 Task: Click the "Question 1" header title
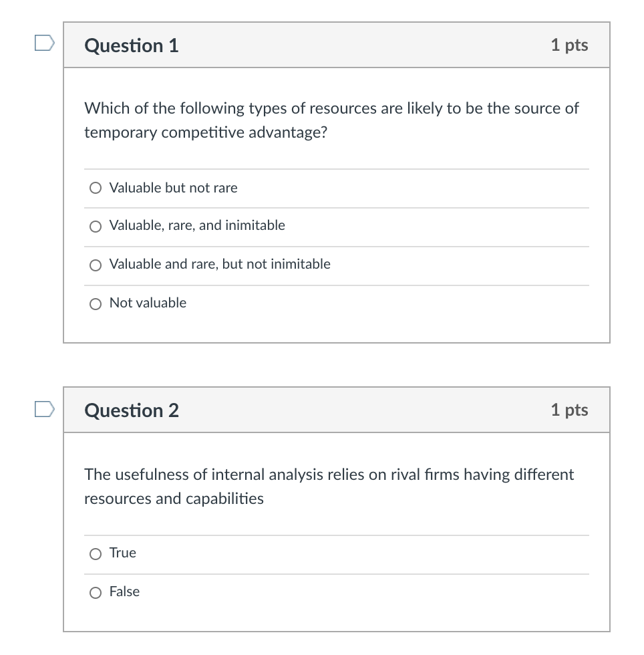click(132, 45)
